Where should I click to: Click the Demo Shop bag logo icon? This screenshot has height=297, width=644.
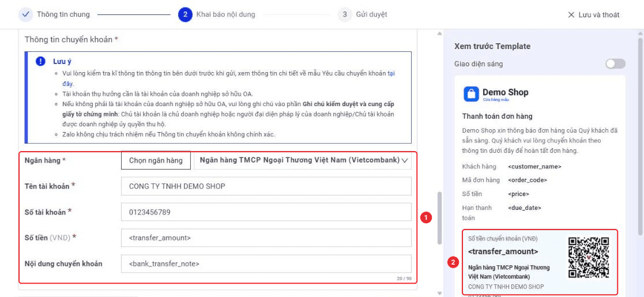pyautogui.click(x=471, y=93)
